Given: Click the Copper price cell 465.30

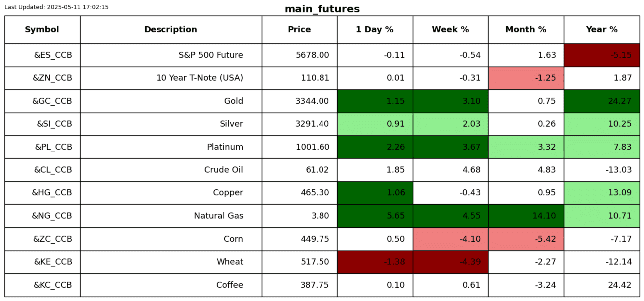Looking at the screenshot, I should 299,193.
